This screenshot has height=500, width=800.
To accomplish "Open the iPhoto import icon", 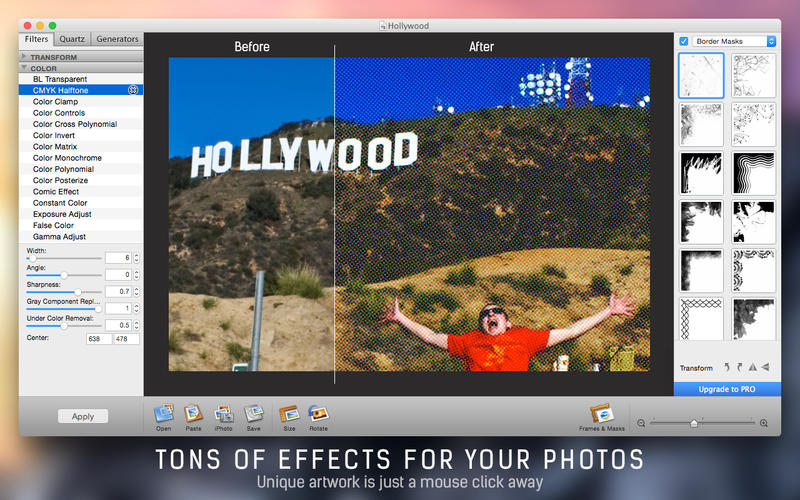I will pyautogui.click(x=223, y=413).
